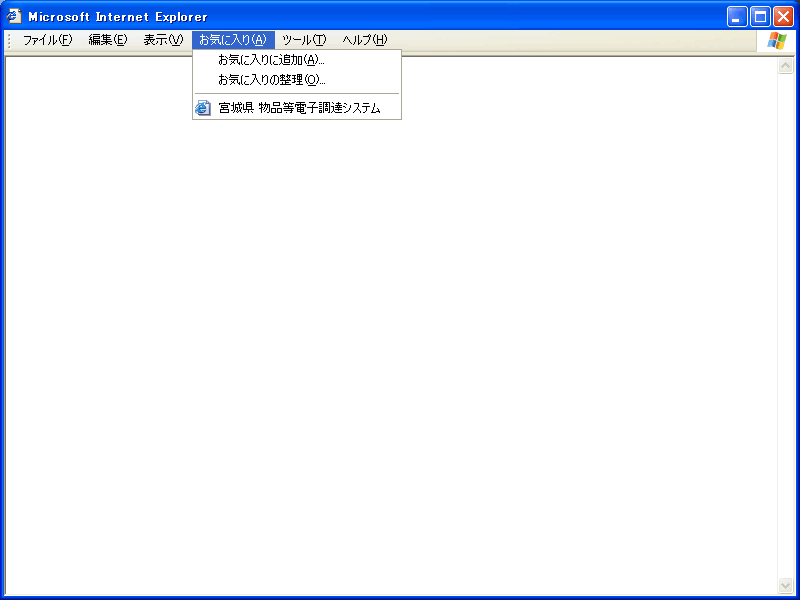This screenshot has width=800, height=600.
Task: Close the Internet Explorer window
Action: pyautogui.click(x=783, y=17)
